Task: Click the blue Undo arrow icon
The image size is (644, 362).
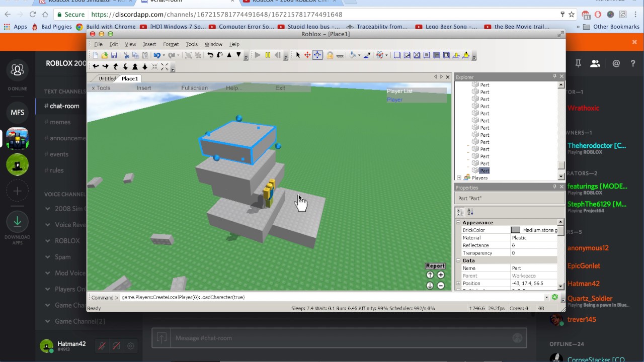Action: tap(157, 55)
